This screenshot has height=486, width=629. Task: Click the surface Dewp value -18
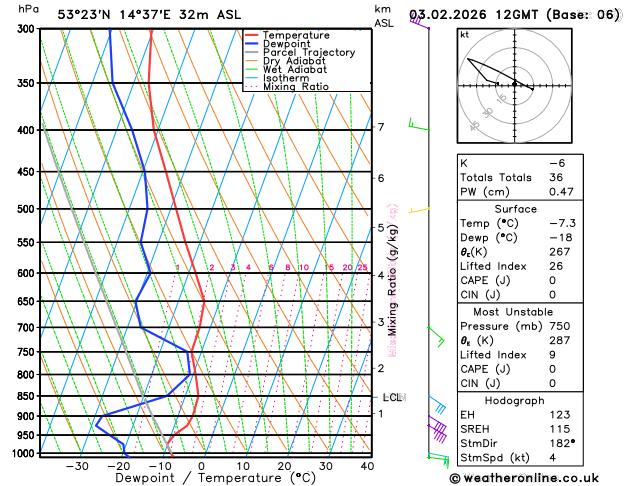(x=561, y=238)
